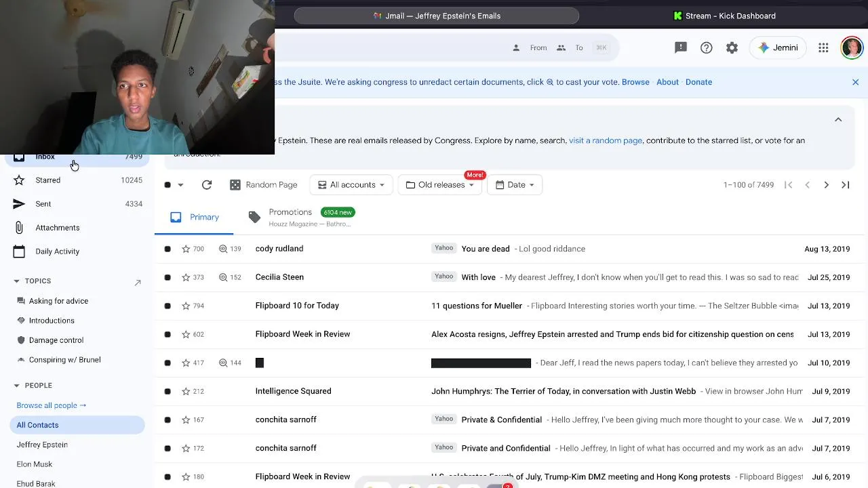The image size is (868, 488).
Task: Select the Intelligence Squared email checkbox
Action: click(x=167, y=391)
